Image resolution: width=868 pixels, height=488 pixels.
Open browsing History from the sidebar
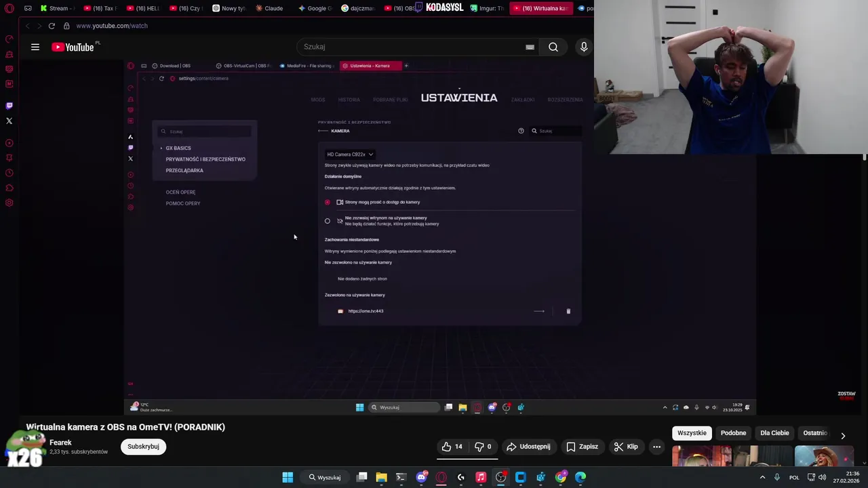(9, 173)
